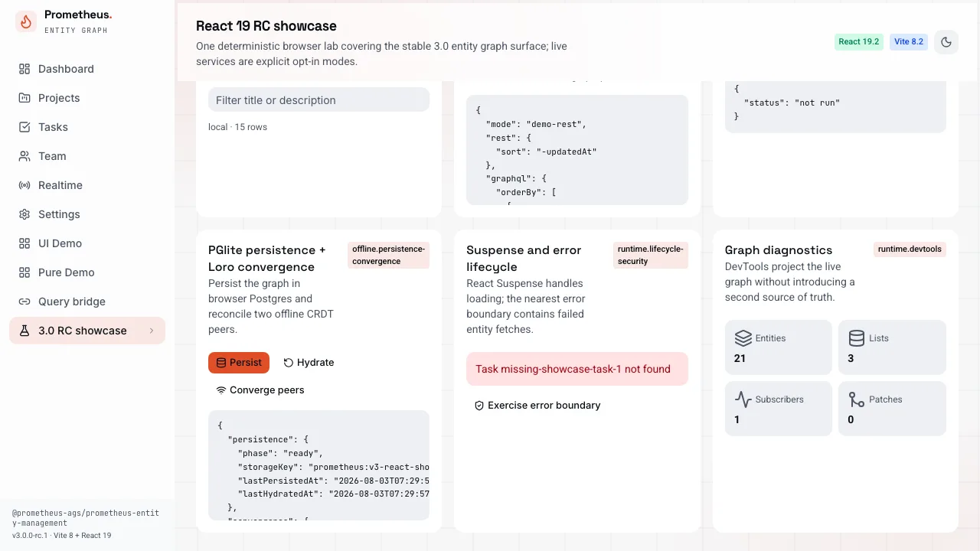980x551 pixels.
Task: Click the Tasks checkmark icon in sidebar
Action: coord(24,127)
